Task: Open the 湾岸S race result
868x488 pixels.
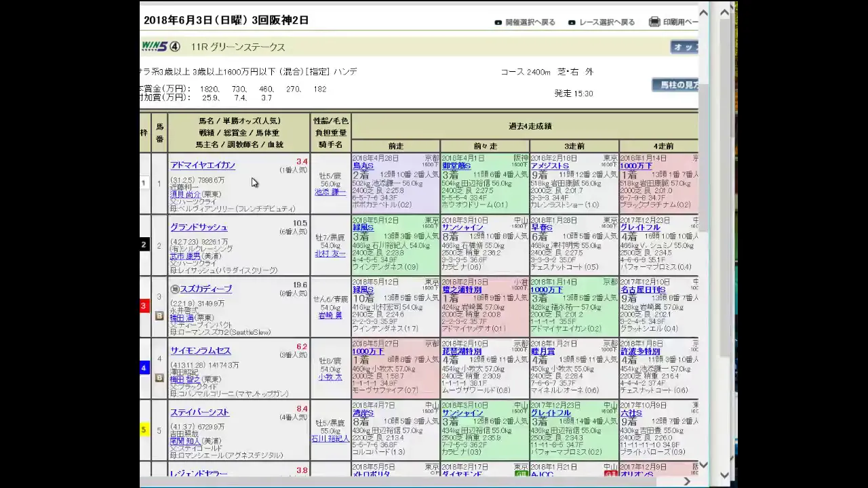Action: point(363,413)
